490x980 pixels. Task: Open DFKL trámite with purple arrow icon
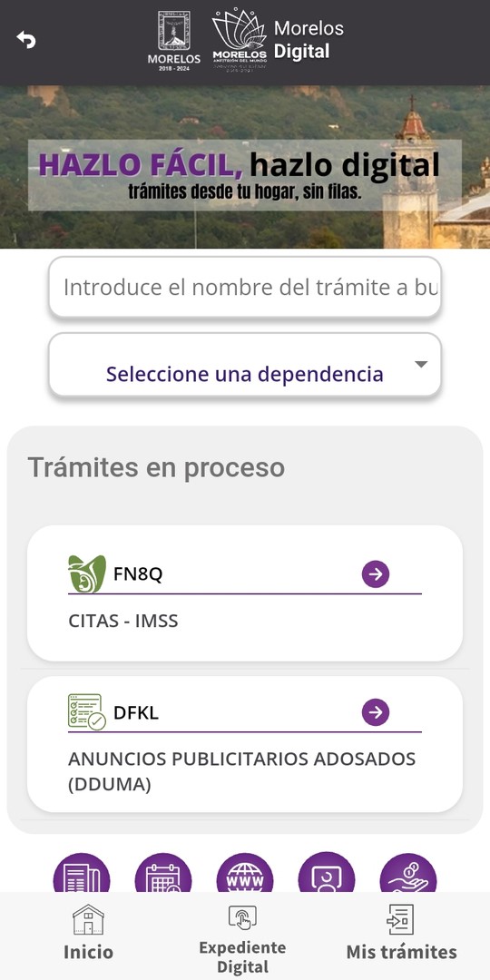click(376, 712)
